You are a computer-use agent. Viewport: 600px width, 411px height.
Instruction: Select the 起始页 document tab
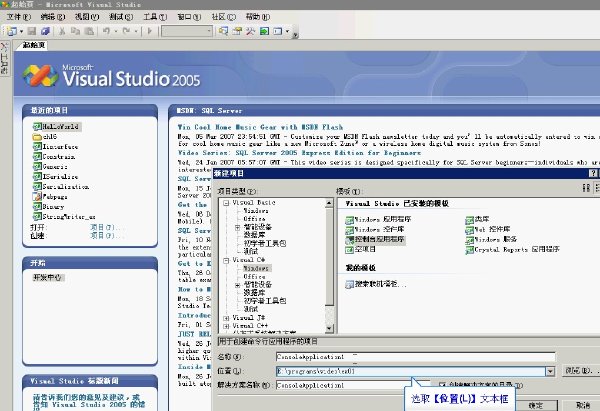click(x=33, y=45)
